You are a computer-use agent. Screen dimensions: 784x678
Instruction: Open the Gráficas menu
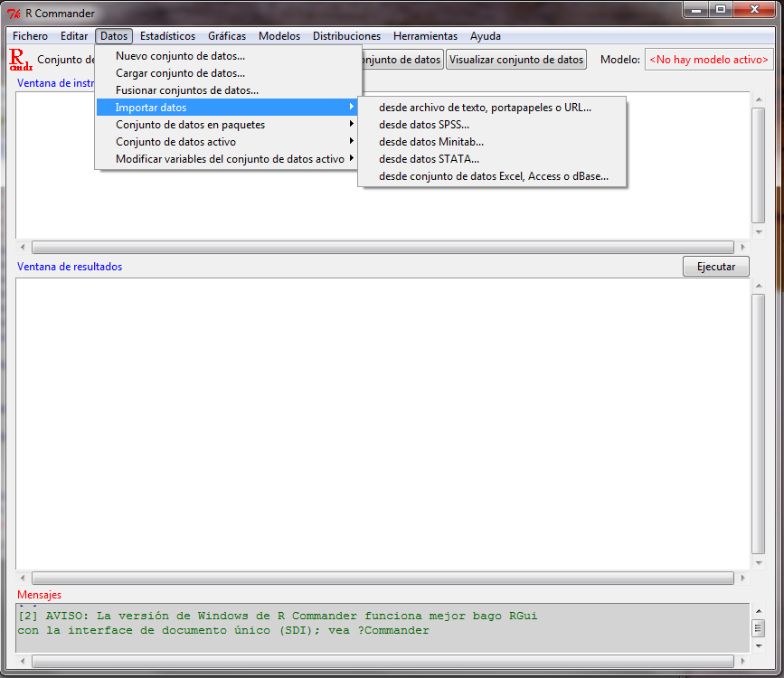tap(227, 36)
